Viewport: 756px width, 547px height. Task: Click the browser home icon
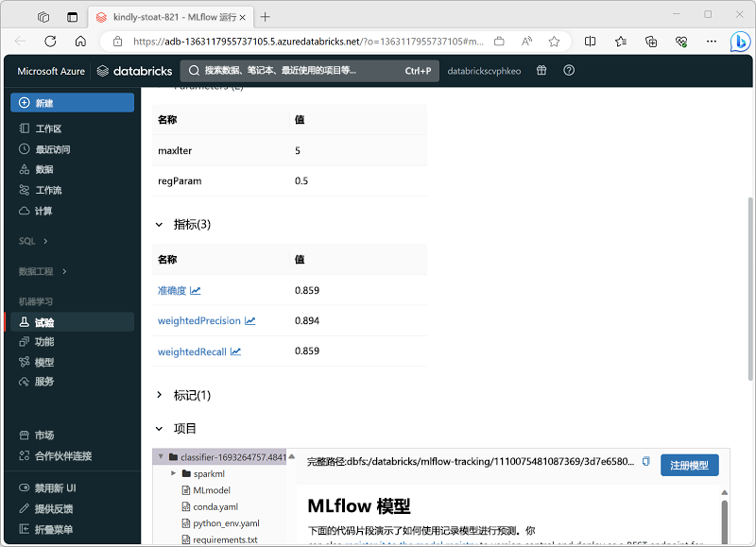pos(80,42)
